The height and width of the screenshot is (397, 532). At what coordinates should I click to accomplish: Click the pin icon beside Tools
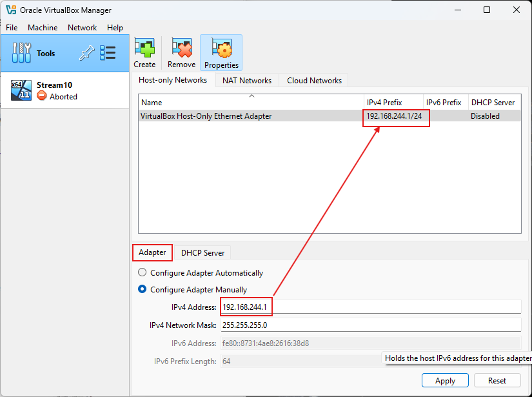[x=86, y=54]
